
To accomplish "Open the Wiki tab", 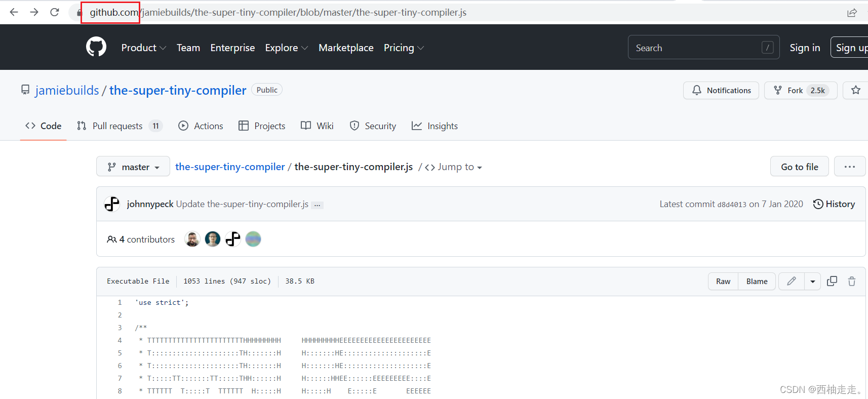I will [317, 126].
